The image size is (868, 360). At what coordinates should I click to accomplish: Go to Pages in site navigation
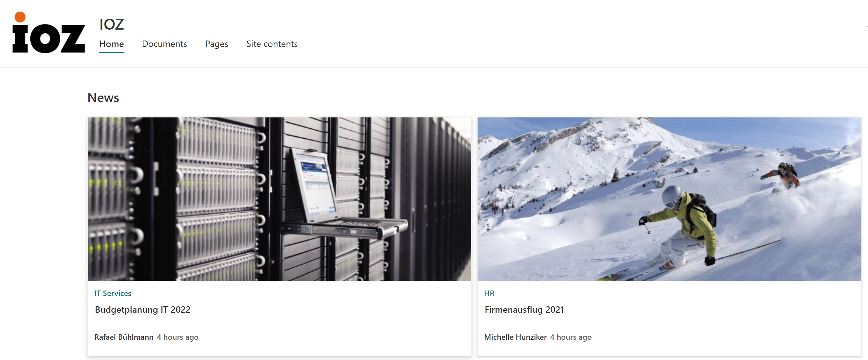pyautogui.click(x=216, y=44)
